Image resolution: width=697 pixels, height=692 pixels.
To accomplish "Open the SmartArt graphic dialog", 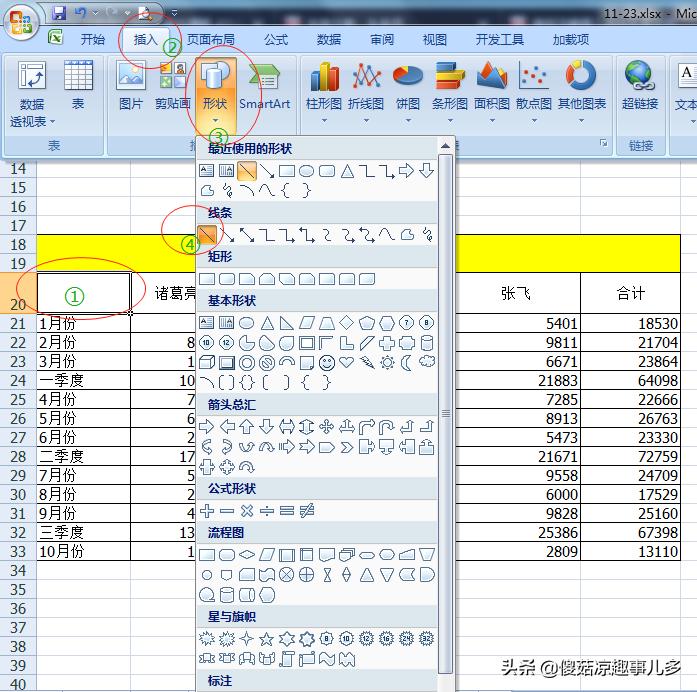I will [x=264, y=86].
